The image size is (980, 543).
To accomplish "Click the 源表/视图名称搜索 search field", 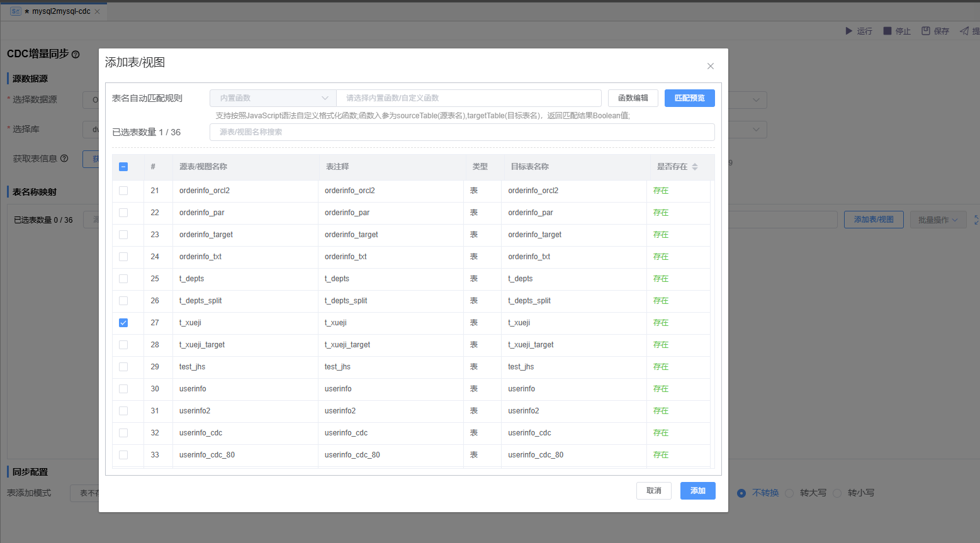I will pos(461,132).
